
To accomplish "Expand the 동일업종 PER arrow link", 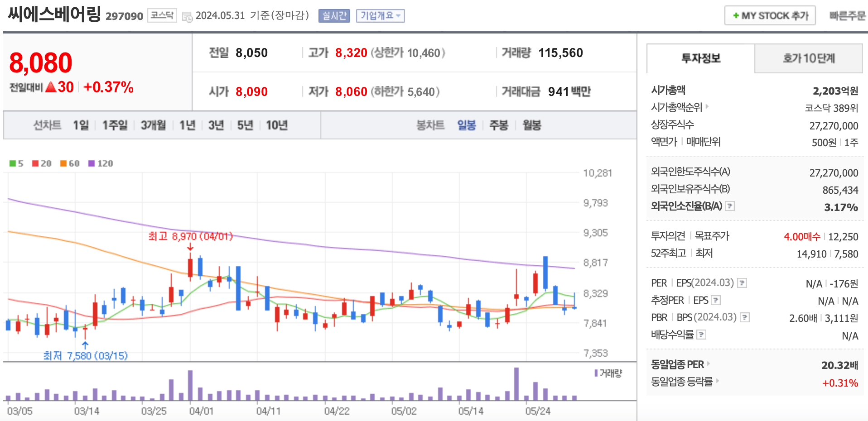I will pos(708,364).
